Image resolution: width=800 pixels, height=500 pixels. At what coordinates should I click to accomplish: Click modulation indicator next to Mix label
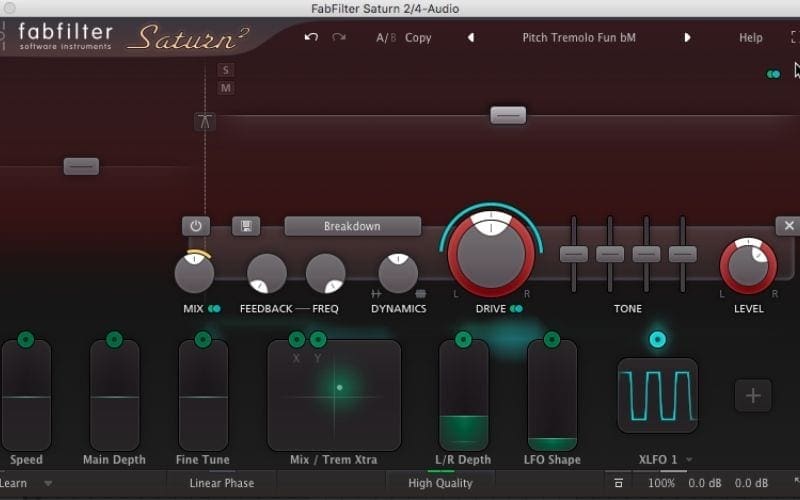pos(214,309)
